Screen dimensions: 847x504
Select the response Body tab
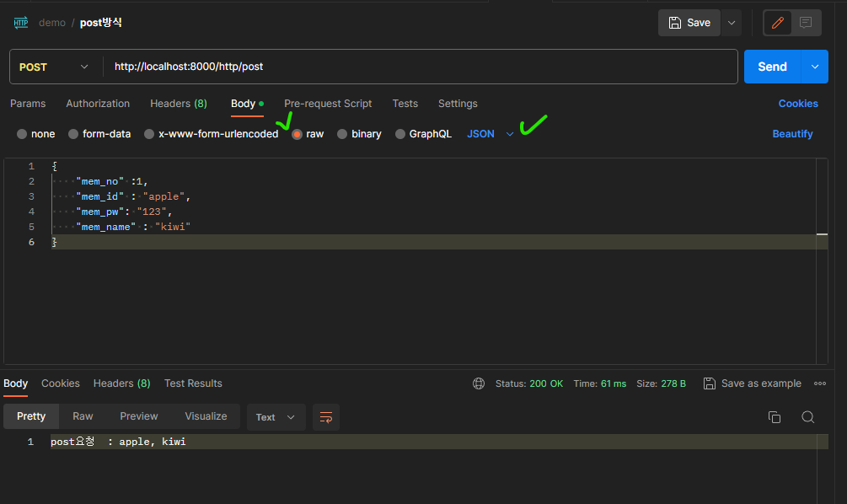(x=16, y=383)
